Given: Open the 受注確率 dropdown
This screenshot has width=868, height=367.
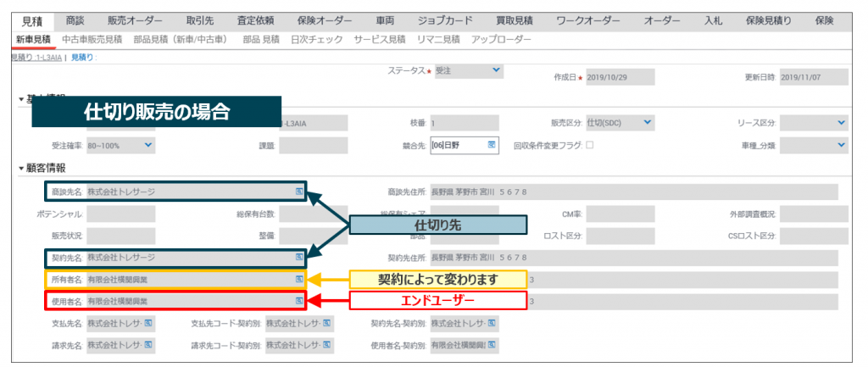Looking at the screenshot, I should pos(148,145).
